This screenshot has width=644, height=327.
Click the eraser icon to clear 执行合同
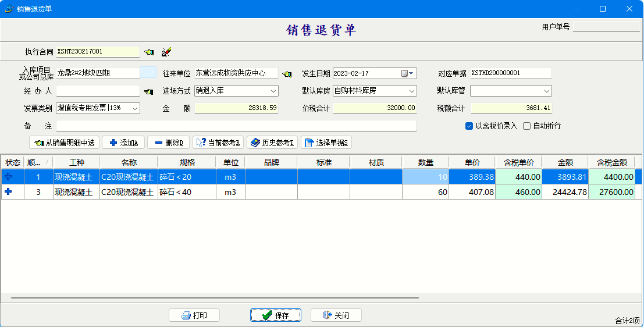coord(166,52)
